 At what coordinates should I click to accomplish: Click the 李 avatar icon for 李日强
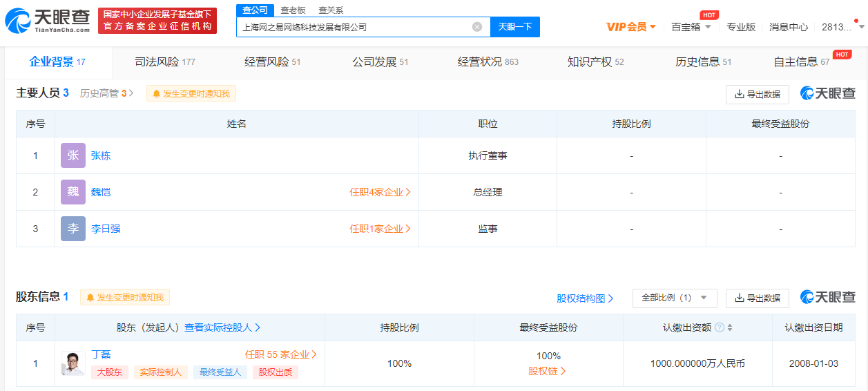click(x=73, y=229)
